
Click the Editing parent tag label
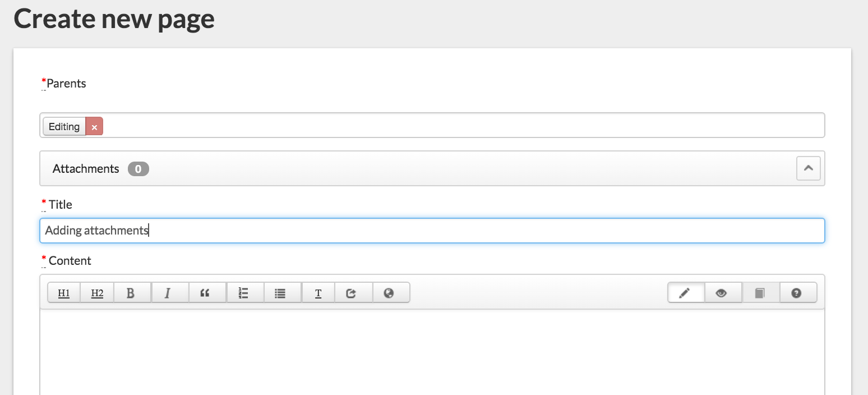[x=64, y=127]
